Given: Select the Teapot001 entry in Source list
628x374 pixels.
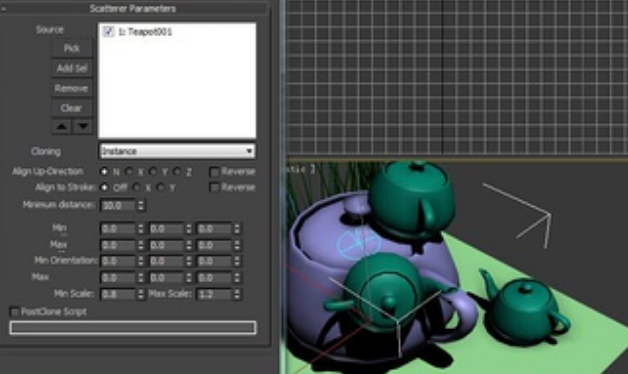Looking at the screenshot, I should click(x=145, y=32).
